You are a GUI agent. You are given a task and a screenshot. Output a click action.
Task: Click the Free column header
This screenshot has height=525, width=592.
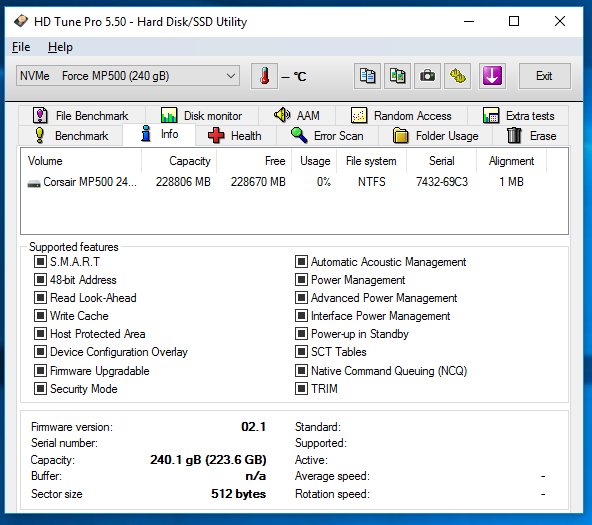[x=254, y=161]
